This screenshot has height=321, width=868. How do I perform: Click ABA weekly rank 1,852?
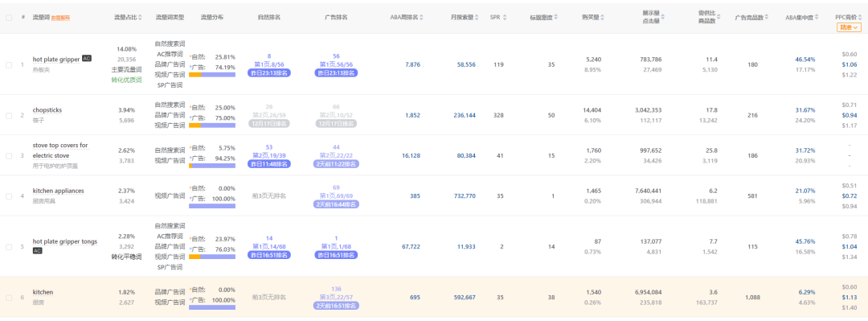click(412, 115)
